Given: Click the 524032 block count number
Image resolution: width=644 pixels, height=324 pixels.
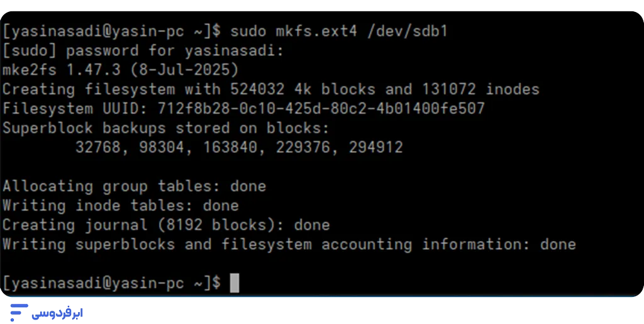Looking at the screenshot, I should pos(257,89).
